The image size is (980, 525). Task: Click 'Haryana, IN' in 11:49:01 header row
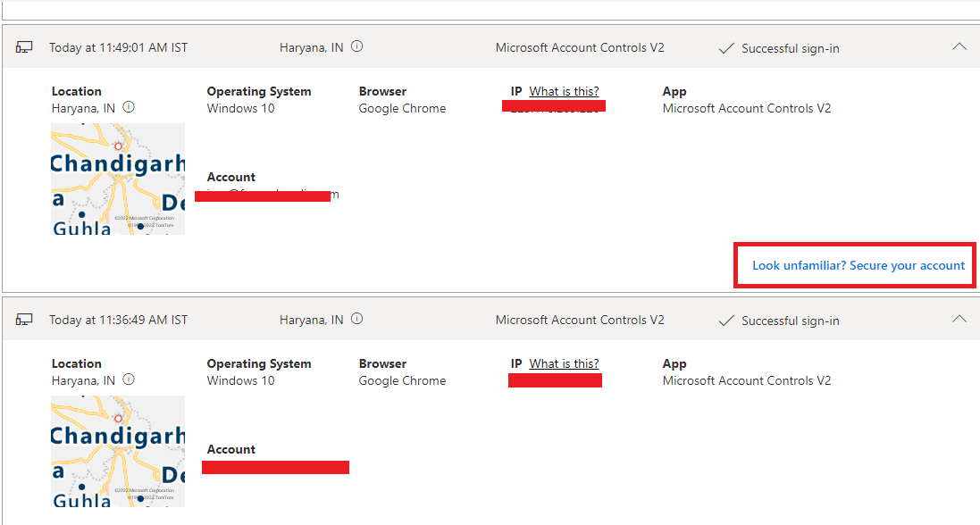[x=311, y=47]
